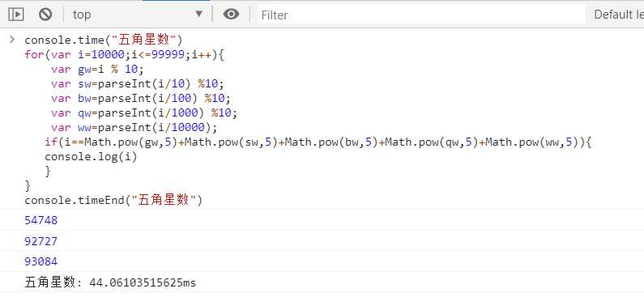Toggle the console sidebar panel icon
644x297 pixels.
point(16,15)
